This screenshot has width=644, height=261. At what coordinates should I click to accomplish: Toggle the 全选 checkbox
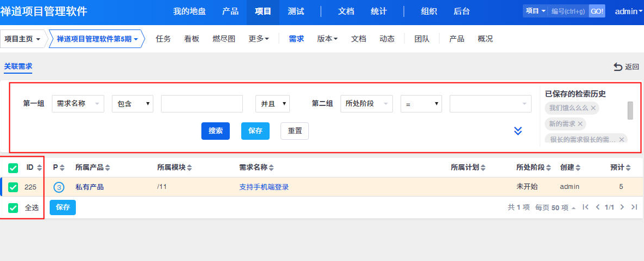pyautogui.click(x=14, y=207)
